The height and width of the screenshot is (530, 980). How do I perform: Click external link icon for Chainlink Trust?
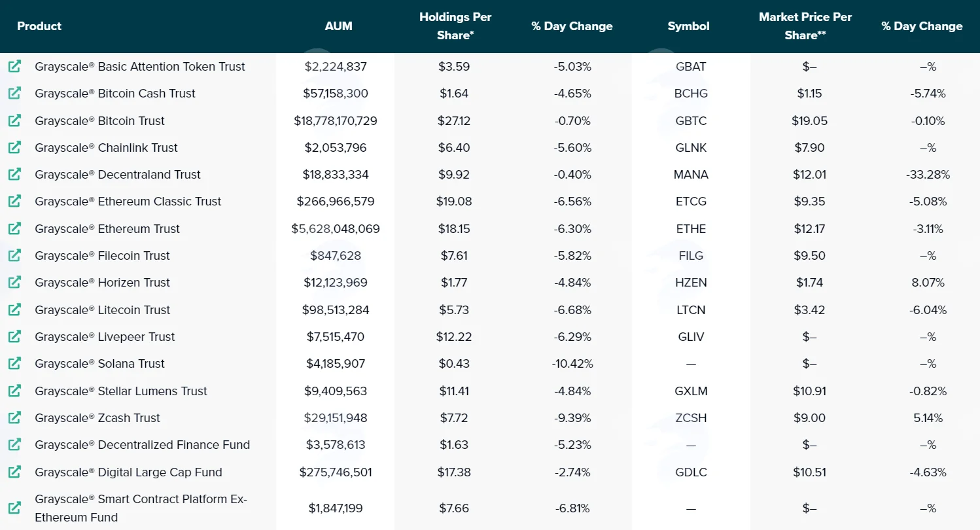pos(14,147)
